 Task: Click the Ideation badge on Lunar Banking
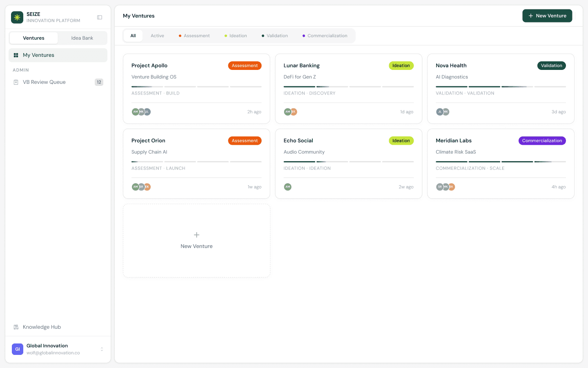(401, 65)
